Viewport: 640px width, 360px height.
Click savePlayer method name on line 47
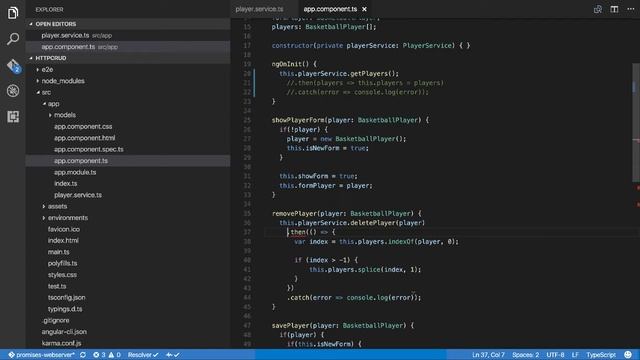290,325
